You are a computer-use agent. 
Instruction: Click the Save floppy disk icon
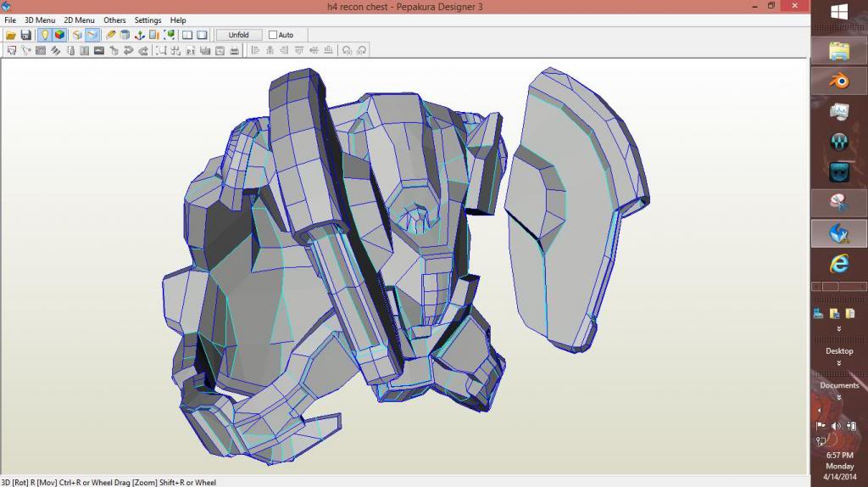(x=26, y=35)
